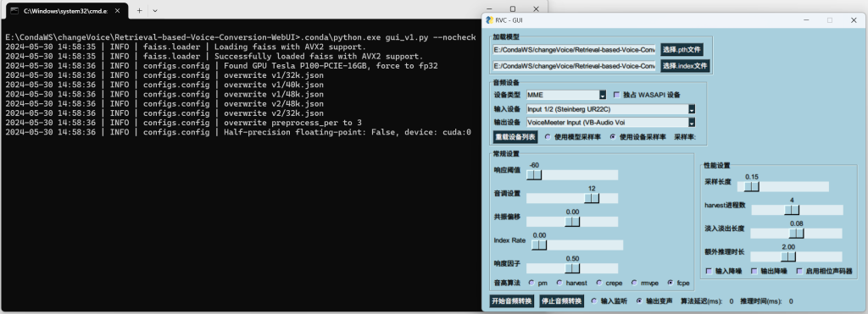Click the 'Half-precision floating-point: False' log line

[238, 132]
